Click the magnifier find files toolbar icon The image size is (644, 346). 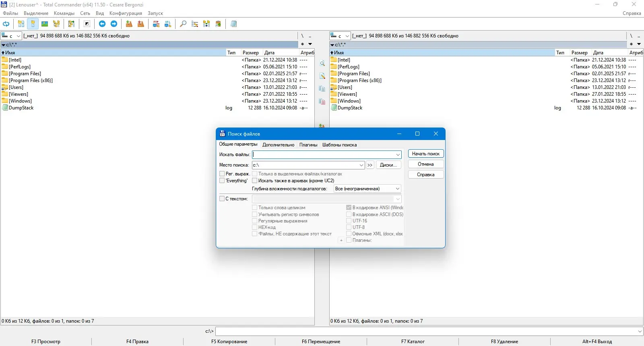(x=183, y=24)
